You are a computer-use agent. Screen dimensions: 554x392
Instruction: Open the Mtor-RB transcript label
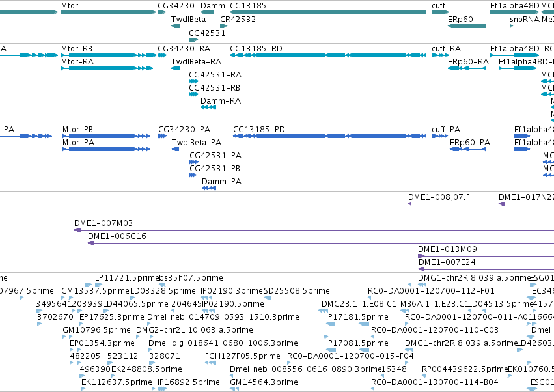coord(77,48)
